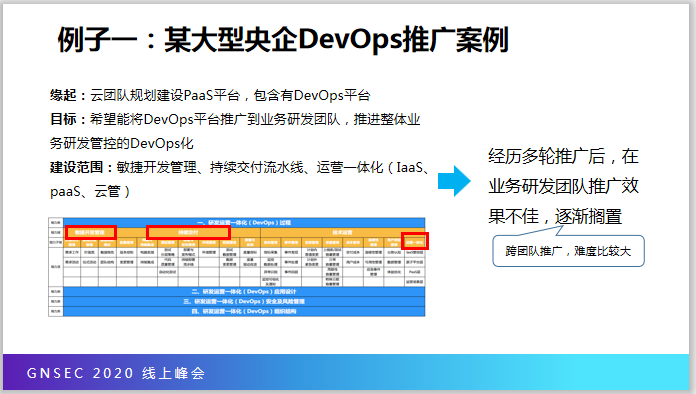
Task: Click table row "四、研发运营一体化（DevOps）组织结构"
Action: pyautogui.click(x=244, y=311)
